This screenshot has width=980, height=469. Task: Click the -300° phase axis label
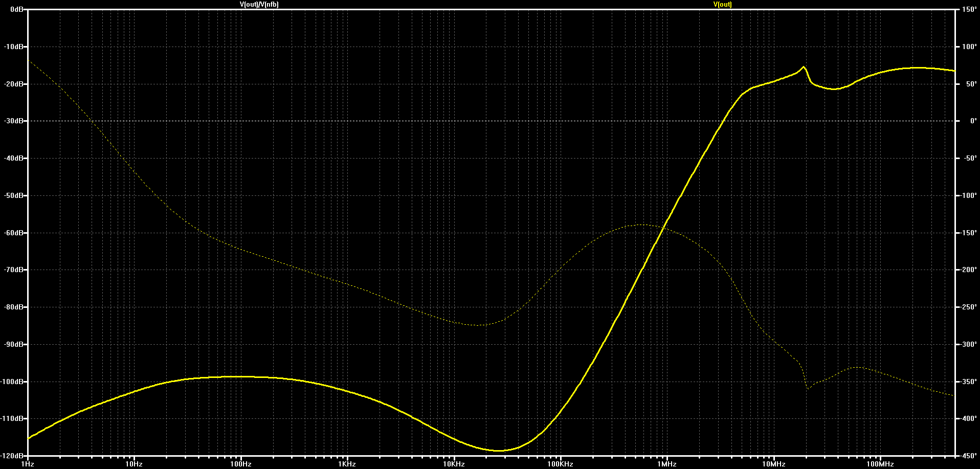click(x=968, y=344)
